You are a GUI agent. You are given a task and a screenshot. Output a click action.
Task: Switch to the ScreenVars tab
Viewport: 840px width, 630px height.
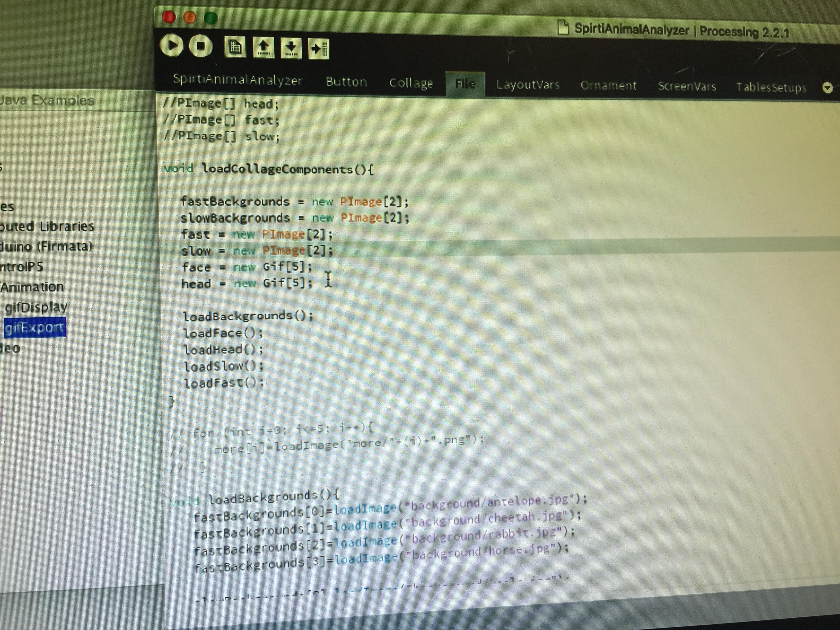[x=687, y=86]
